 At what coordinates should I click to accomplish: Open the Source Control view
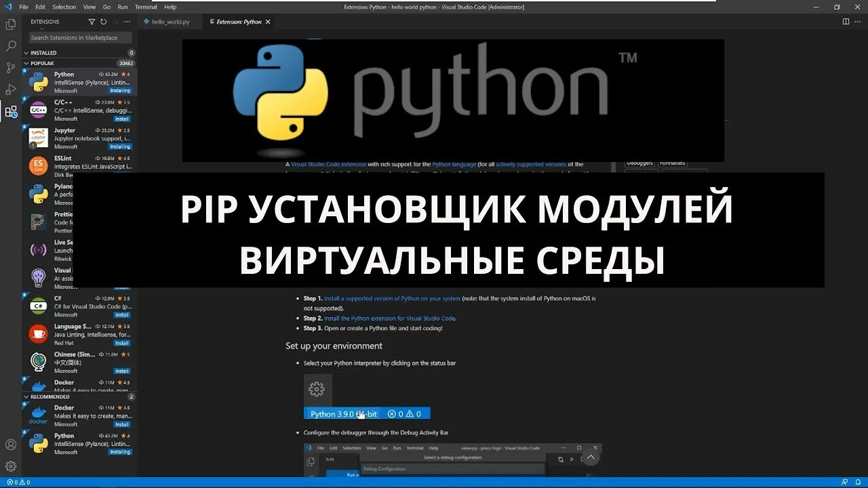[x=11, y=68]
